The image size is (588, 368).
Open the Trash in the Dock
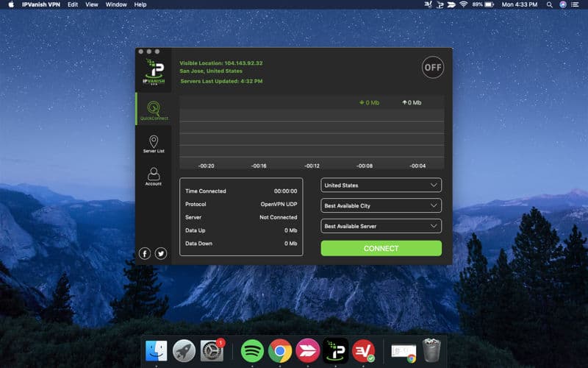click(x=431, y=350)
